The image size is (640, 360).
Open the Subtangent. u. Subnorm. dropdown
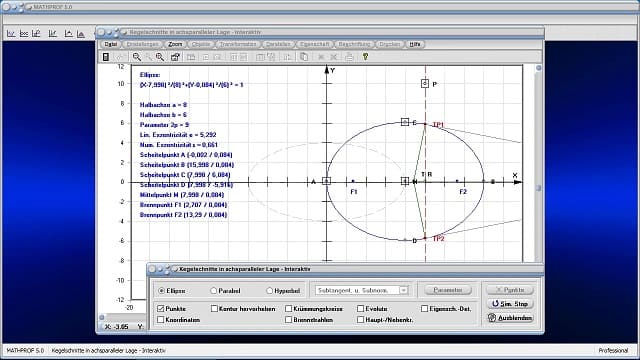click(x=403, y=290)
